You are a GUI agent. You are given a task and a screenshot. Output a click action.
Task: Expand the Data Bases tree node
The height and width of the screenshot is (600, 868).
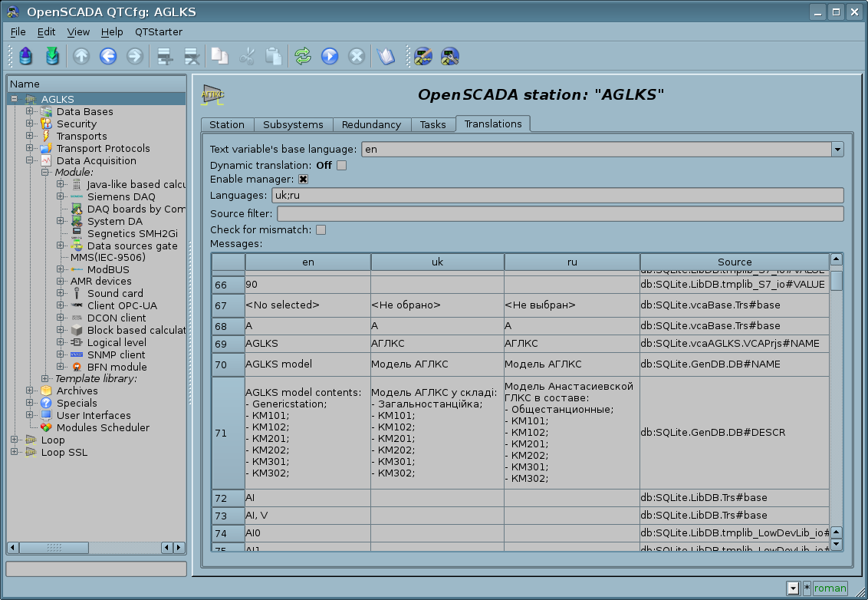pyautogui.click(x=29, y=111)
